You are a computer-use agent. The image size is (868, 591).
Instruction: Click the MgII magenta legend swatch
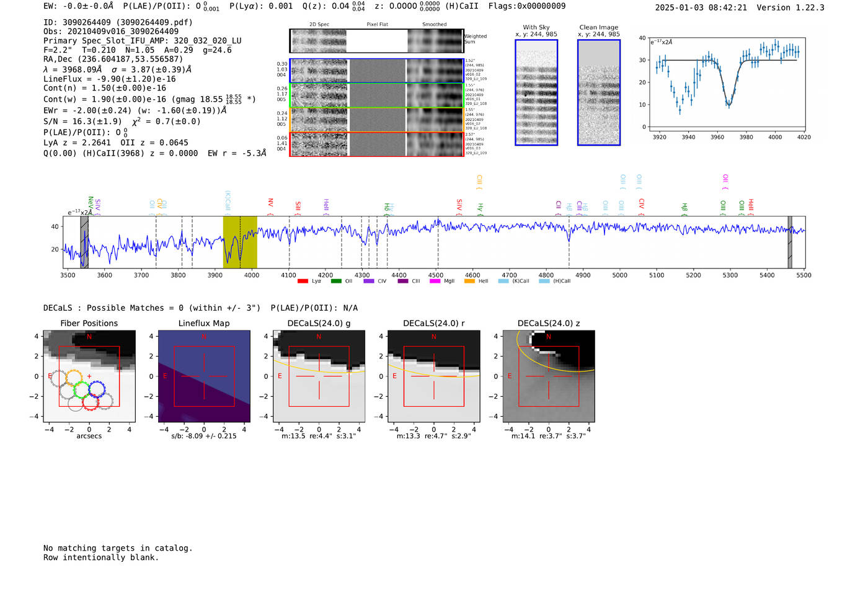click(x=435, y=281)
